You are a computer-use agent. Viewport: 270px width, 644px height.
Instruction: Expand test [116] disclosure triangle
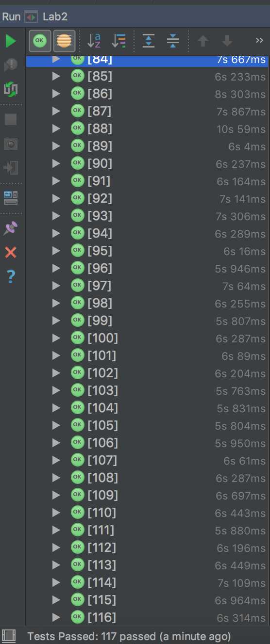56,617
